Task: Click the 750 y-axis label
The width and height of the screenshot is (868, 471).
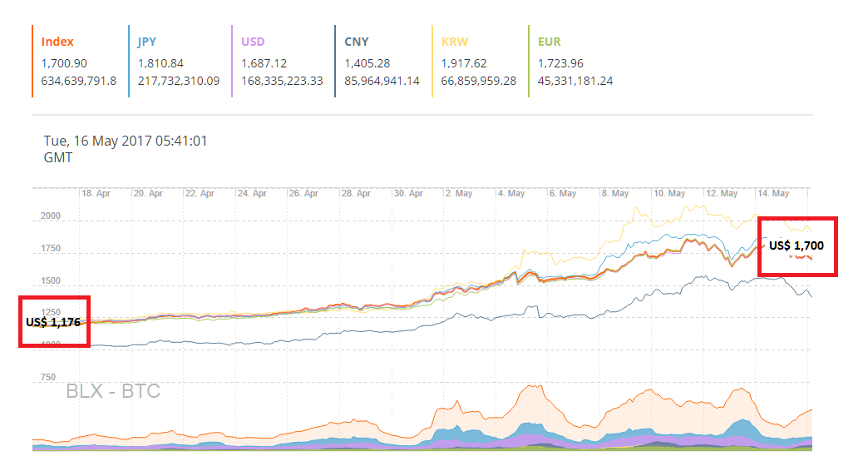Action: [x=47, y=378]
